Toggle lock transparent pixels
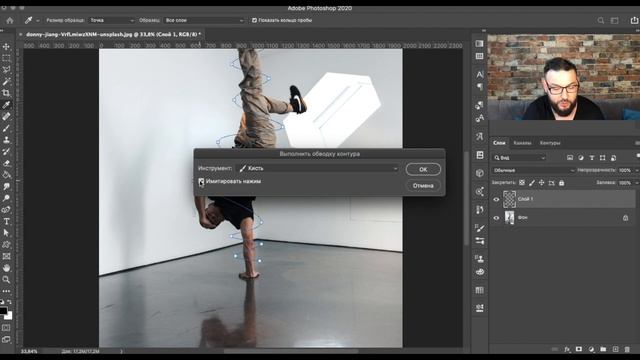Screen dimensions: 640x360 522,183
